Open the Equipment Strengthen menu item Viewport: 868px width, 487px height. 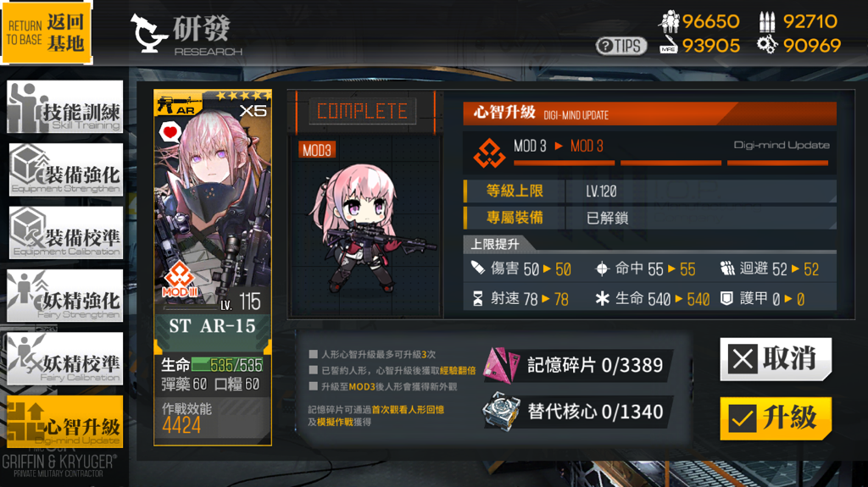click(65, 169)
